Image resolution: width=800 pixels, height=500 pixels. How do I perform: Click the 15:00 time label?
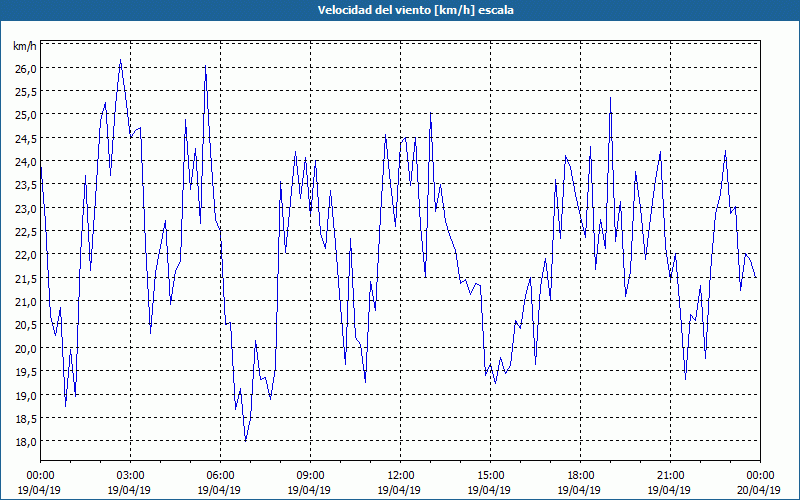pyautogui.click(x=490, y=476)
